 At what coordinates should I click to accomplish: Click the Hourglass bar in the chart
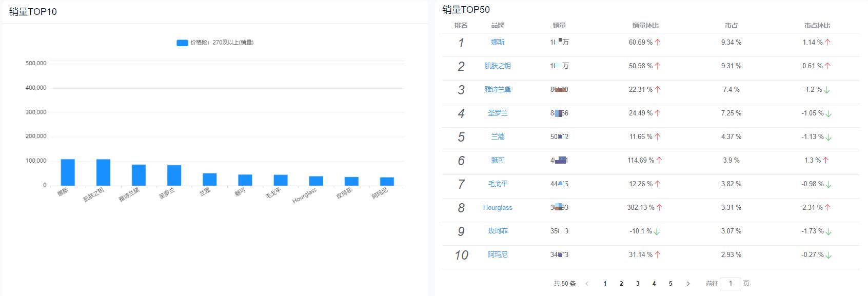point(316,181)
